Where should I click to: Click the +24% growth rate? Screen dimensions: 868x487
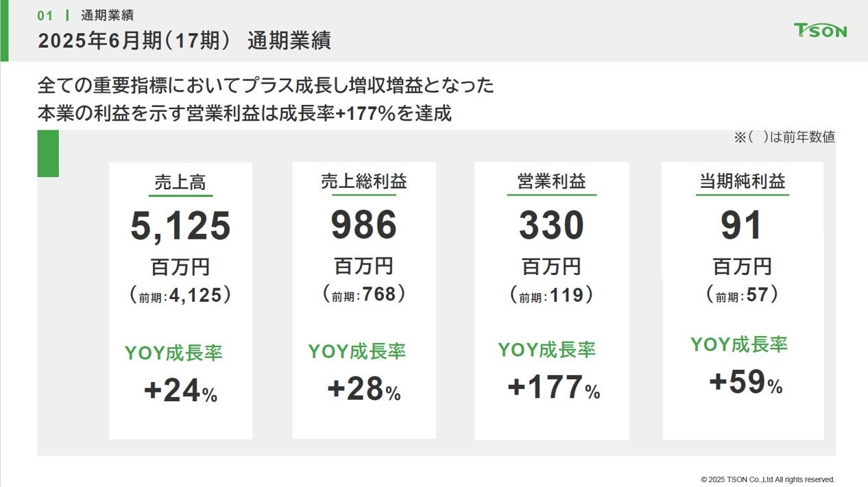[x=180, y=392]
